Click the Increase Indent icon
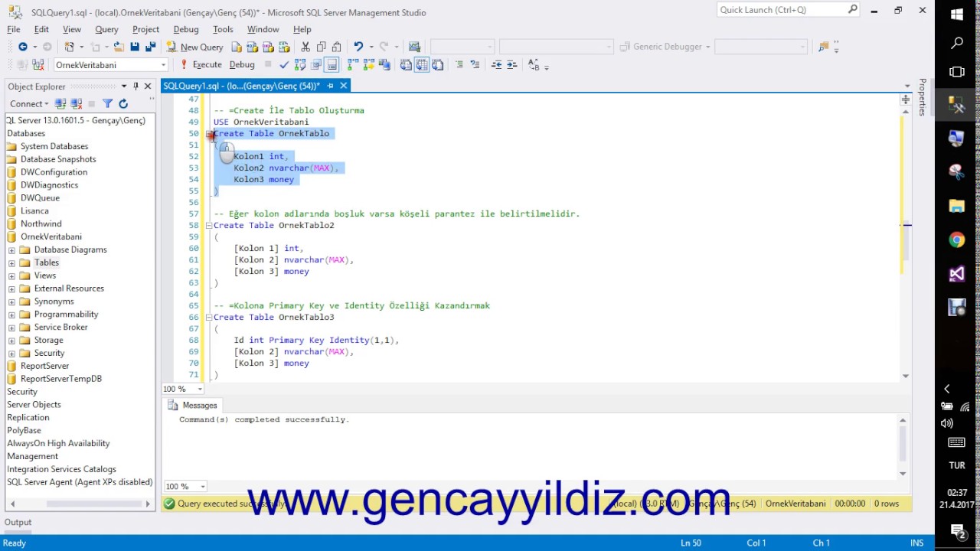The image size is (980, 551). 511,65
